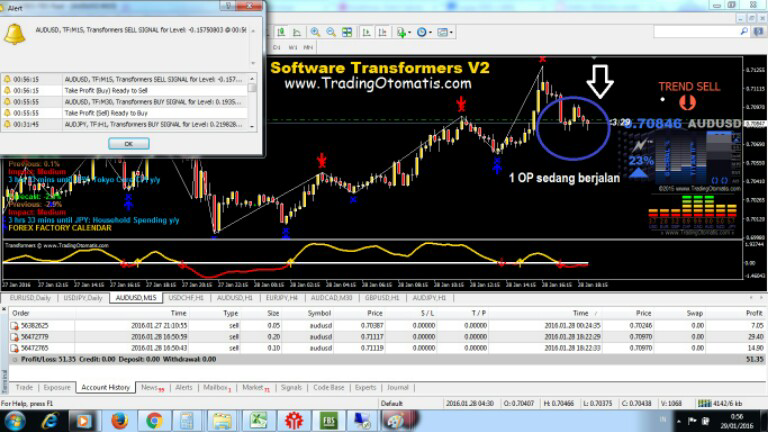Select the W1 timeframe button
Screen dimensions: 768x432
293,48
